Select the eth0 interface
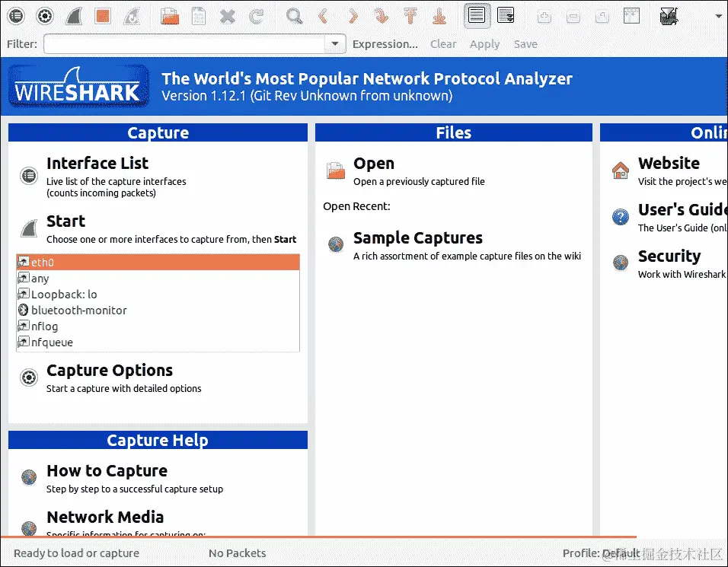This screenshot has height=567, width=728. point(158,262)
